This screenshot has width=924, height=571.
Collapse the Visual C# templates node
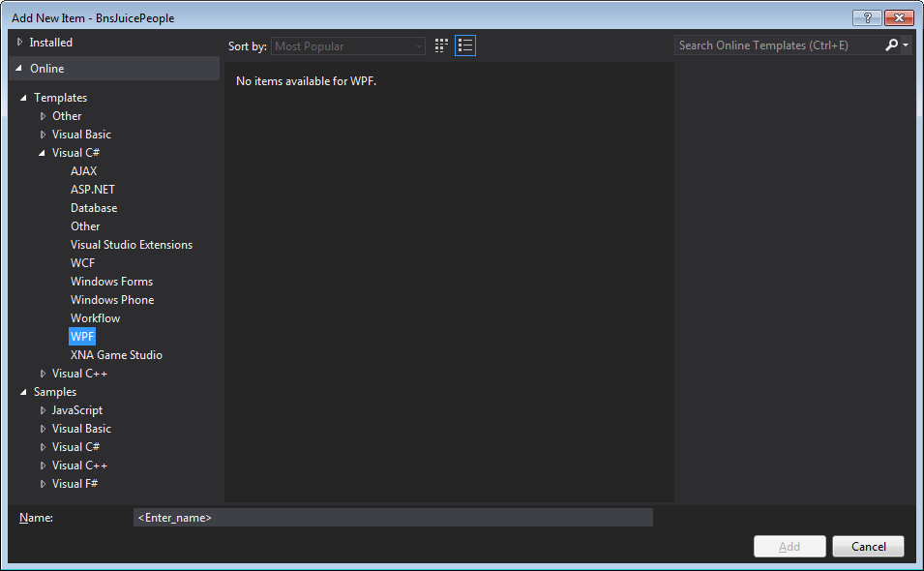pos(42,153)
